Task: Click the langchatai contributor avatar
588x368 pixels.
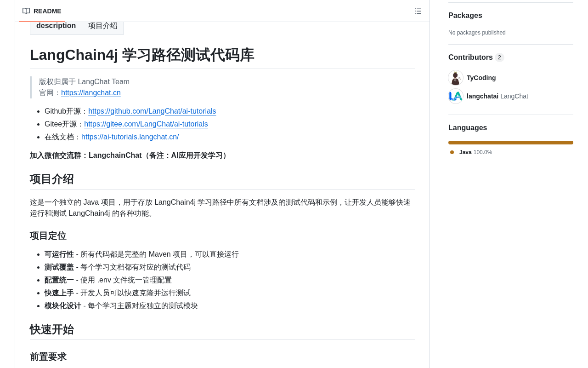Action: coord(456,96)
